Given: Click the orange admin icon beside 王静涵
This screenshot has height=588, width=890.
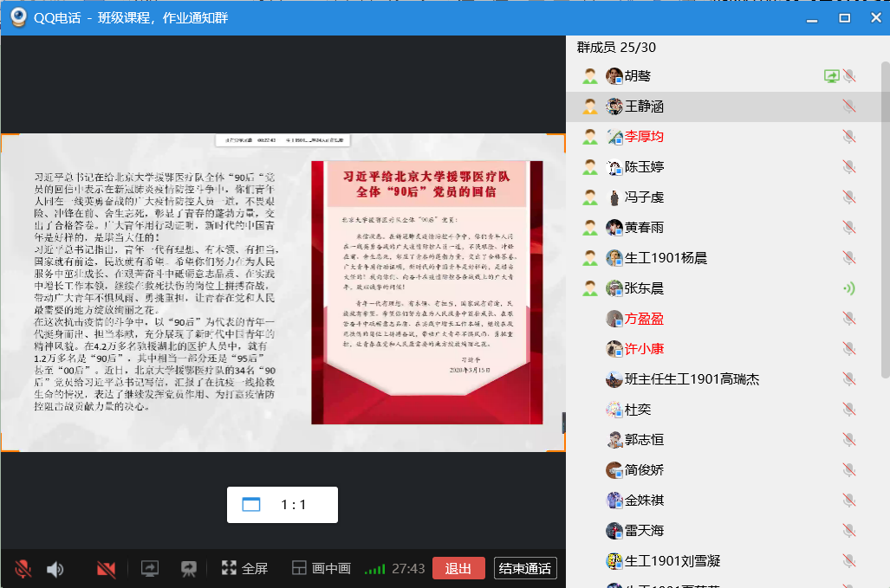Looking at the screenshot, I should [590, 107].
